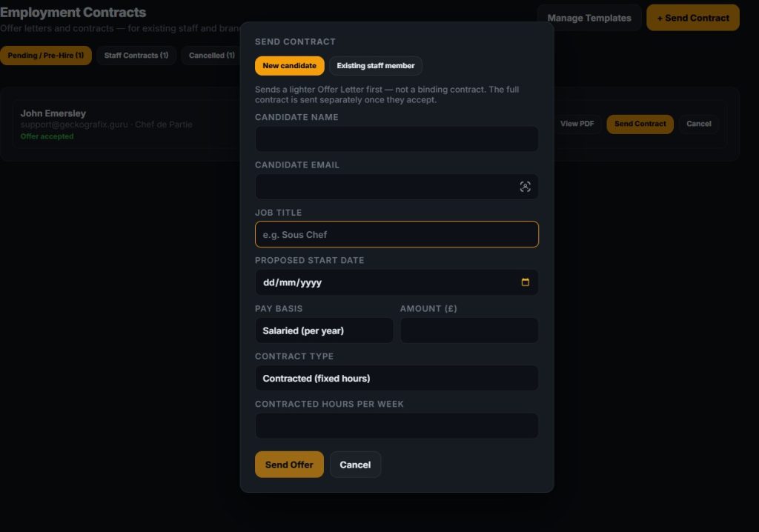Click the contact autofill icon in Candidate Email
Image resolution: width=759 pixels, height=532 pixels.
(x=526, y=187)
